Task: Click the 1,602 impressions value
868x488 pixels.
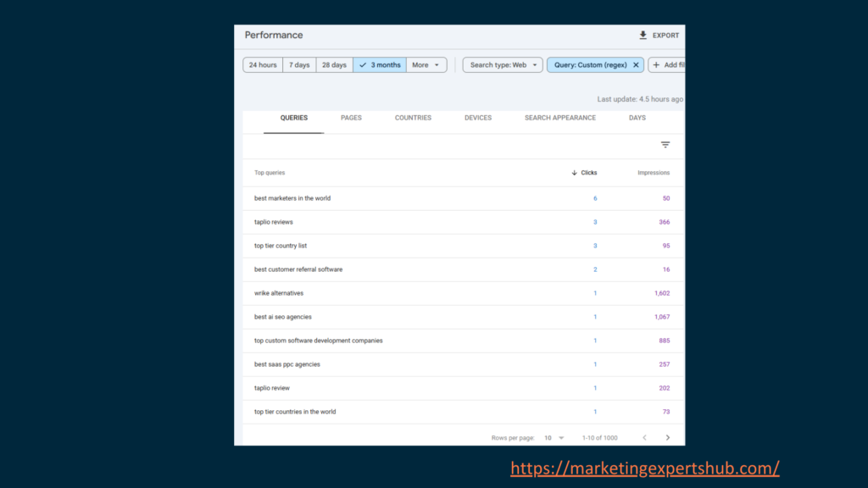Action: pyautogui.click(x=661, y=293)
